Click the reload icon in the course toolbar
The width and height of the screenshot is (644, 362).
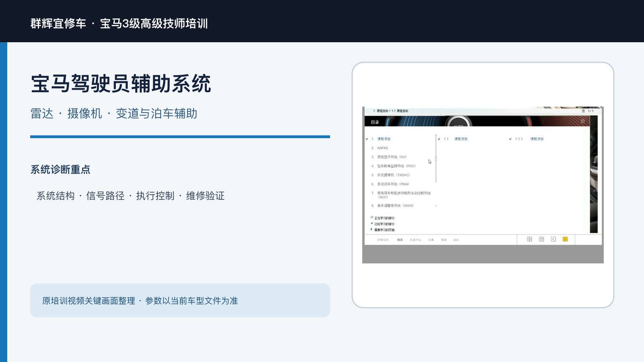click(541, 239)
